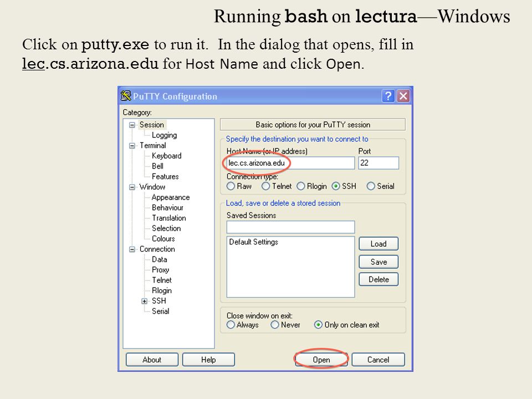Collapse the Terminal tree node
Screen dimensions: 532x399
tap(132, 146)
